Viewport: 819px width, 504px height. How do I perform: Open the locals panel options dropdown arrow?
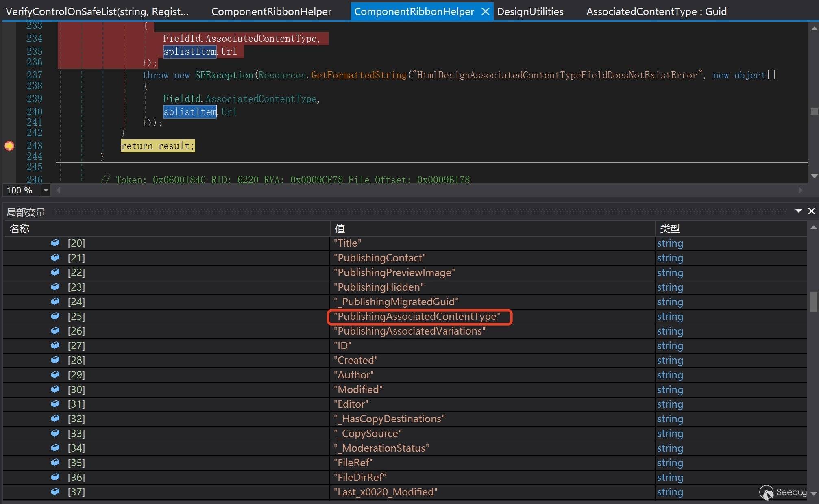coord(798,211)
